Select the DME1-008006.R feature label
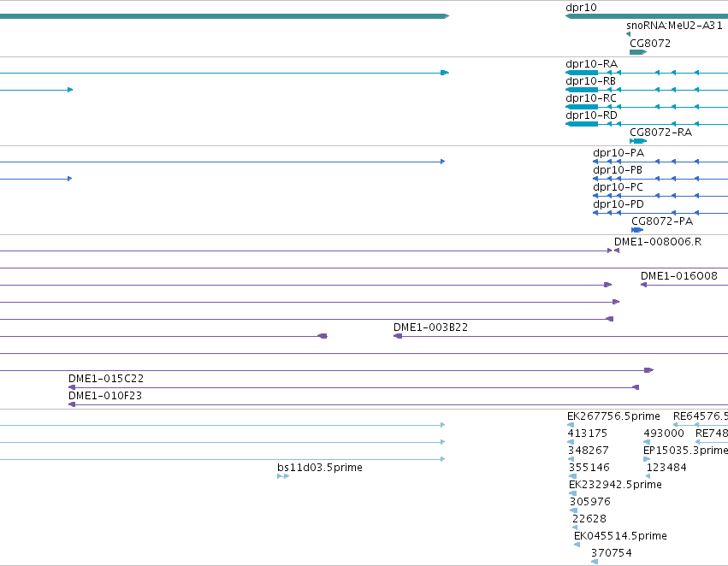 658,242
